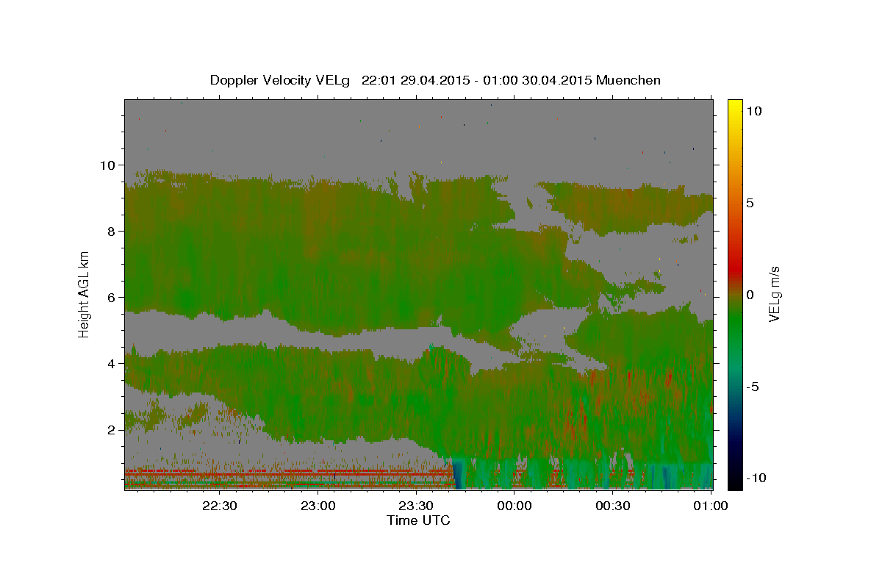882x588 pixels.
Task: Pick the black bottom of the colorbar
Action: 734,484
